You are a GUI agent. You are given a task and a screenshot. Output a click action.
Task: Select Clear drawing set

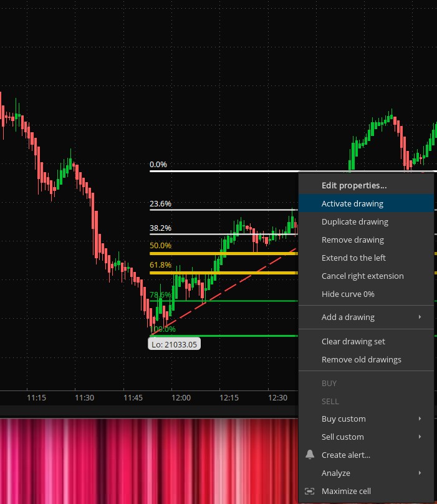(x=366, y=341)
